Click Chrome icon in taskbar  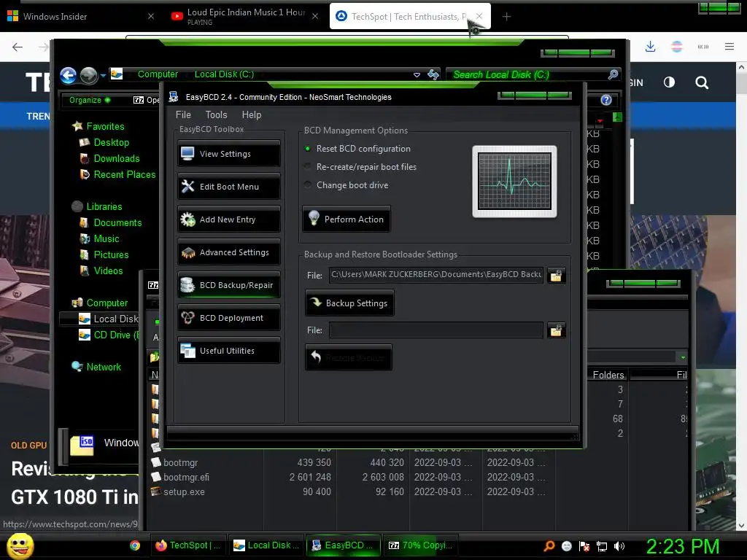coord(135,545)
